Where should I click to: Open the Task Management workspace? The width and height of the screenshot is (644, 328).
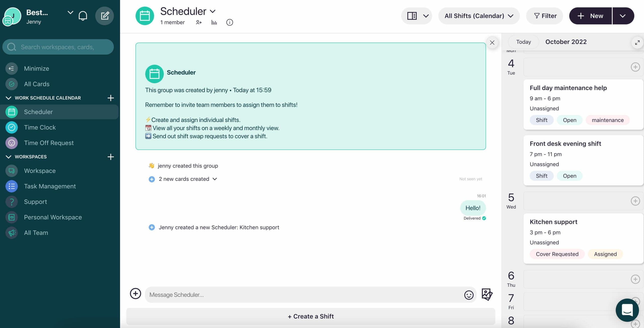50,186
